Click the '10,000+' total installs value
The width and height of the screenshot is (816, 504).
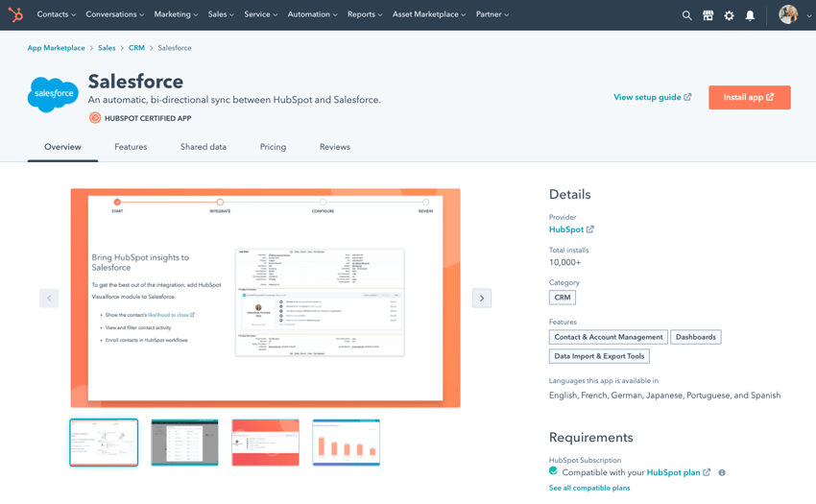pos(564,262)
